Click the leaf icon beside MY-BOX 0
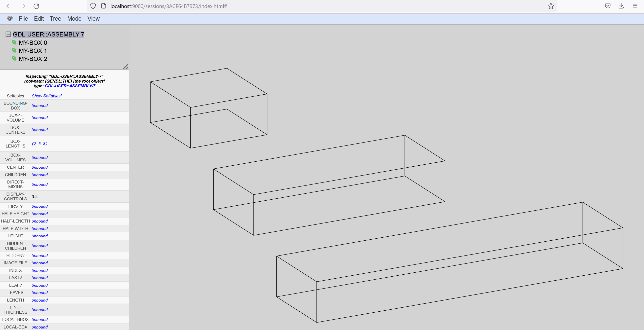 click(14, 43)
